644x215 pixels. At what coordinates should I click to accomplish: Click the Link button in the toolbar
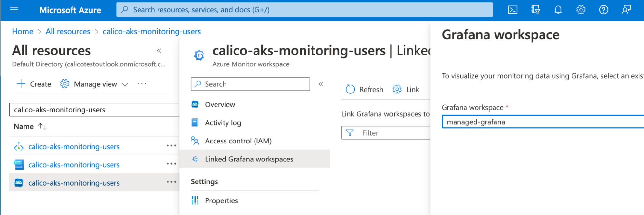click(406, 89)
